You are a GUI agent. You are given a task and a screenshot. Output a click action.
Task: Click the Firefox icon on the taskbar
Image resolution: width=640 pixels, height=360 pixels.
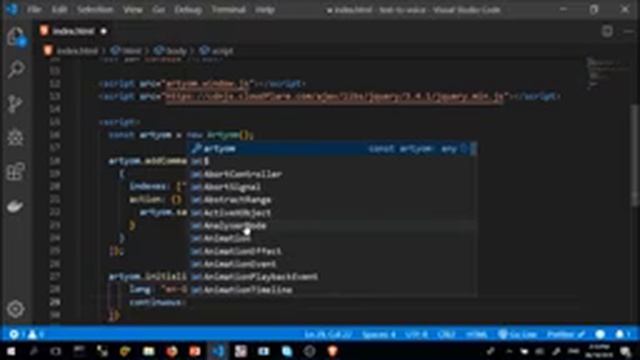[x=172, y=351]
